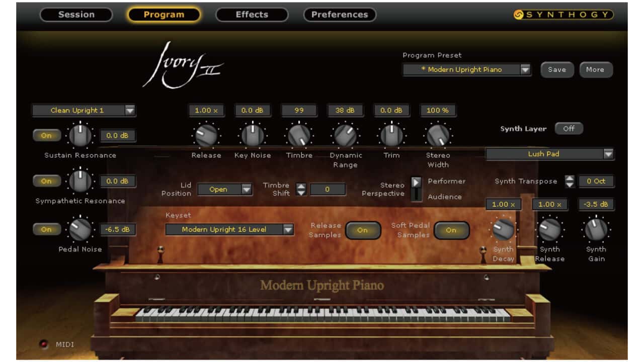Click the Release knob
The height and width of the screenshot is (362, 644).
[x=206, y=135]
